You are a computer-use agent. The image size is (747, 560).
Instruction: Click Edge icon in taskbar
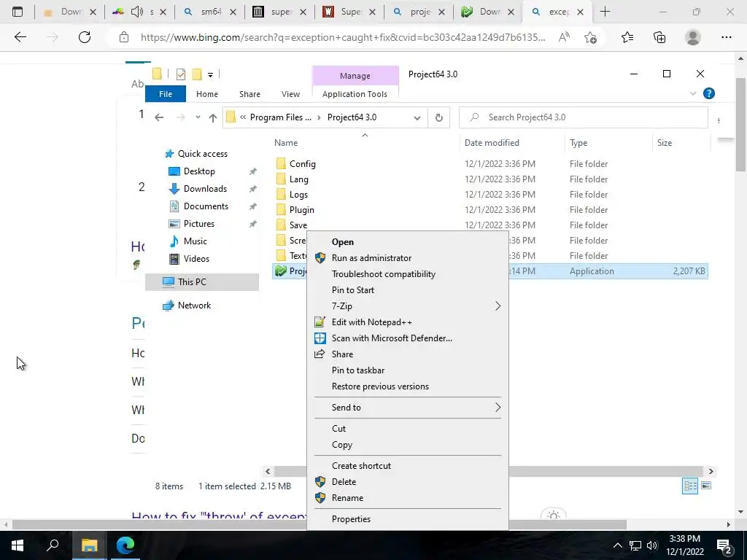125,545
